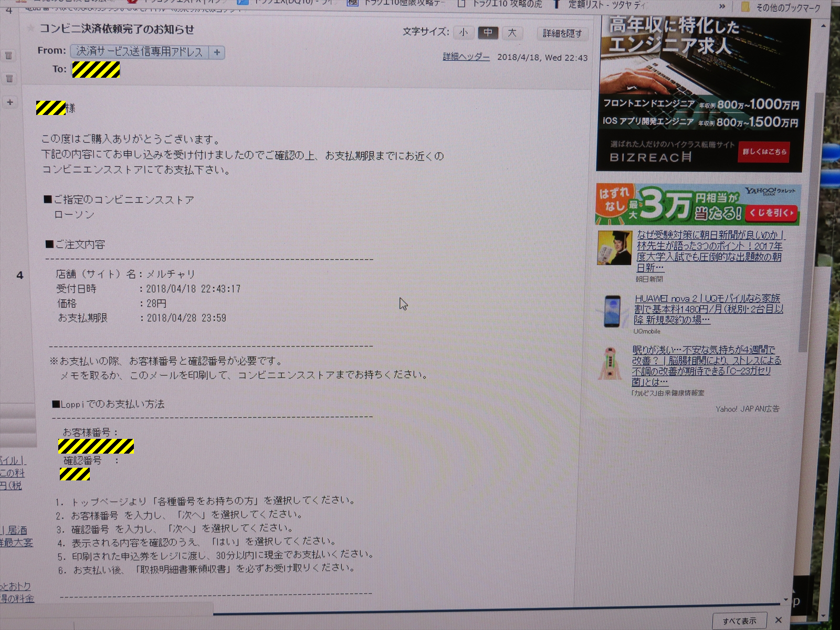840x630 pixels.
Task: Click すべて表示 in downloads bar
Action: tap(739, 621)
